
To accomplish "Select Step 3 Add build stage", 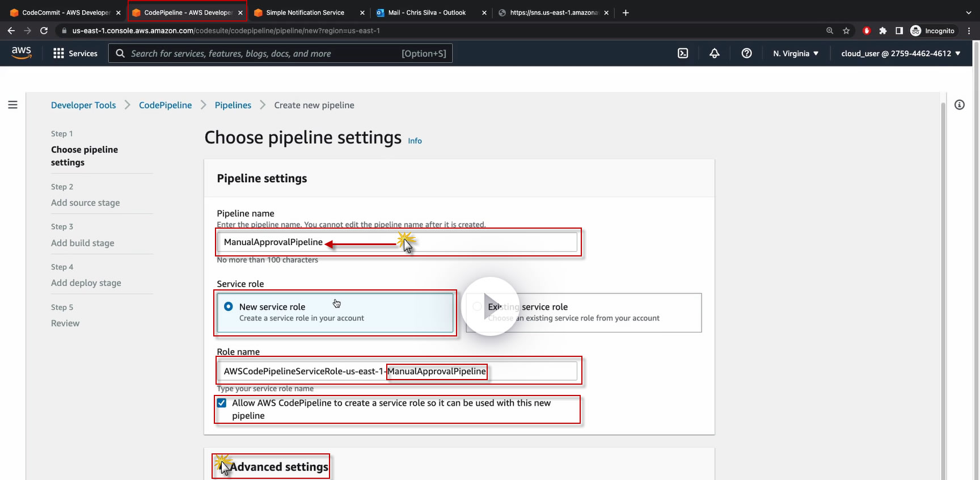I will (83, 243).
